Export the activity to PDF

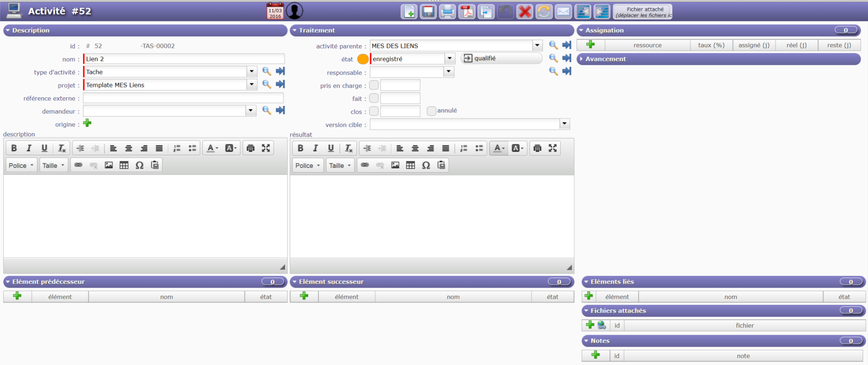(467, 11)
